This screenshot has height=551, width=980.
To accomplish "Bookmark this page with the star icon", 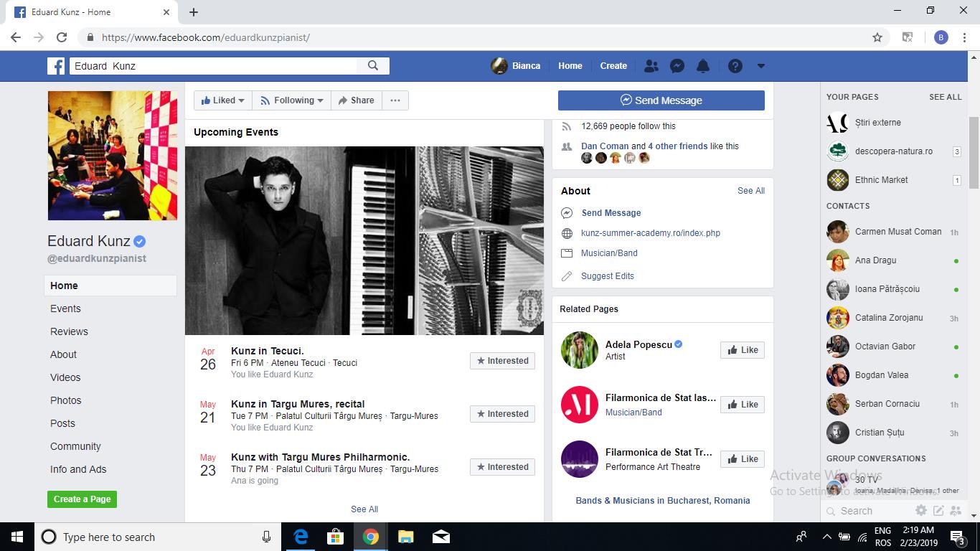I will tap(877, 37).
